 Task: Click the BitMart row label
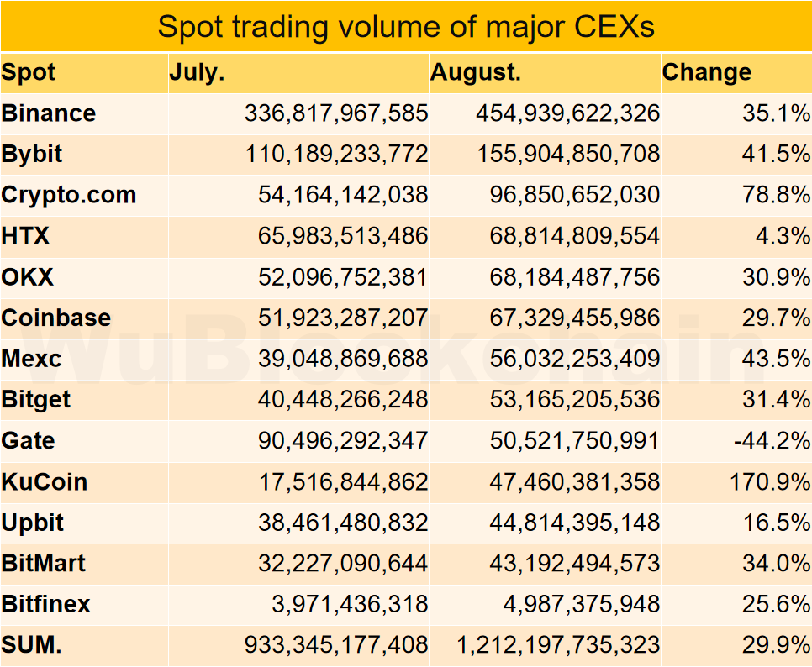coord(84,564)
